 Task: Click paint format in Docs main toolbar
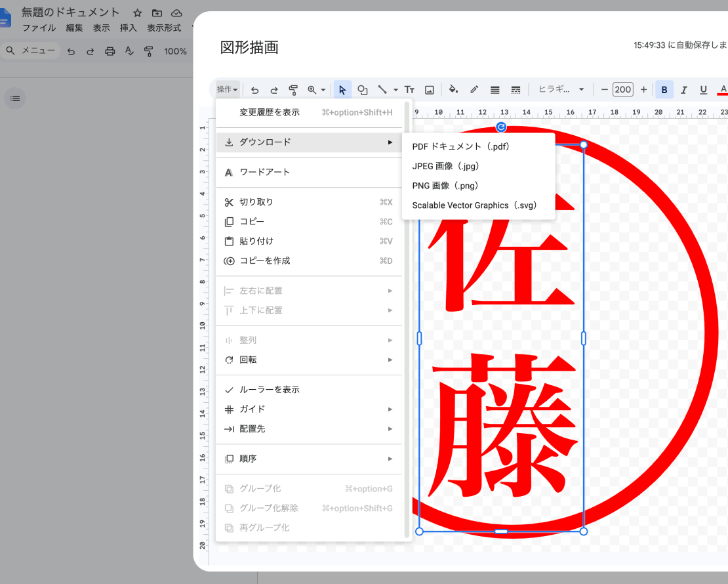[x=149, y=51]
